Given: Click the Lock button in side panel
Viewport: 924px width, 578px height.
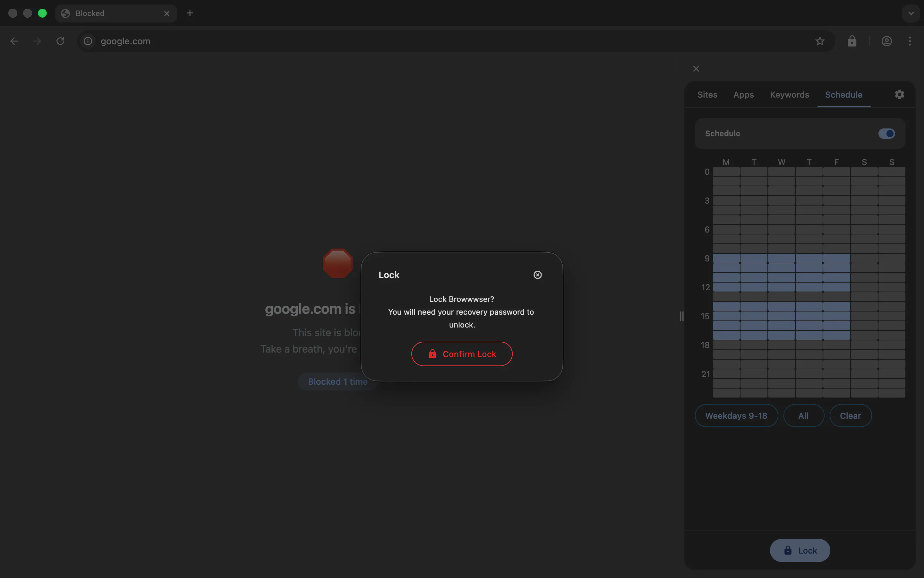Looking at the screenshot, I should coord(800,550).
